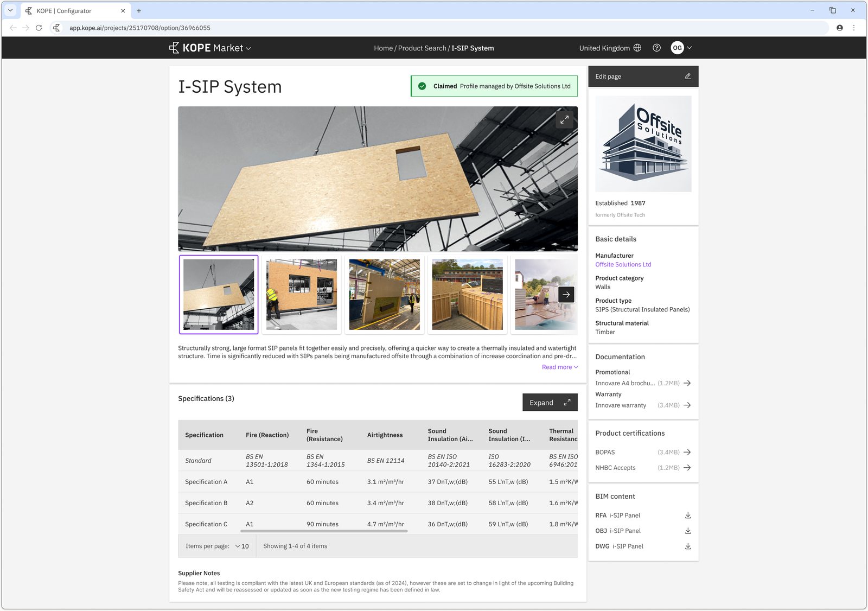Click the Fire (Resistance) column header
This screenshot has width=868, height=611.
pyautogui.click(x=324, y=435)
